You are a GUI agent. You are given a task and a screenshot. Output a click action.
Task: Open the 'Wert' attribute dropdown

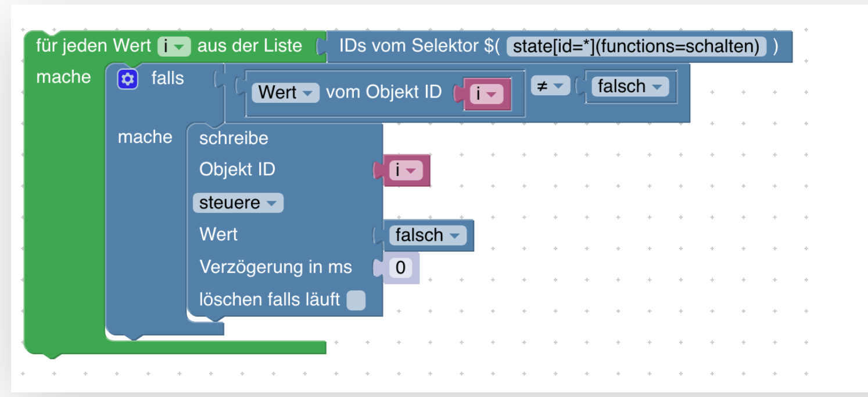(x=285, y=93)
